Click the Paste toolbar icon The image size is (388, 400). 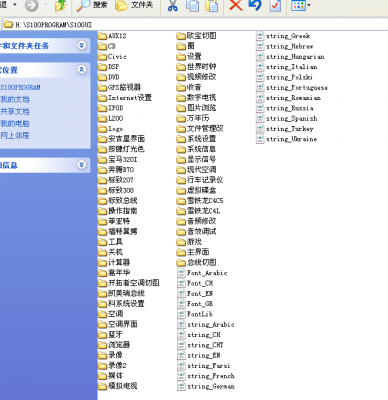212,6
